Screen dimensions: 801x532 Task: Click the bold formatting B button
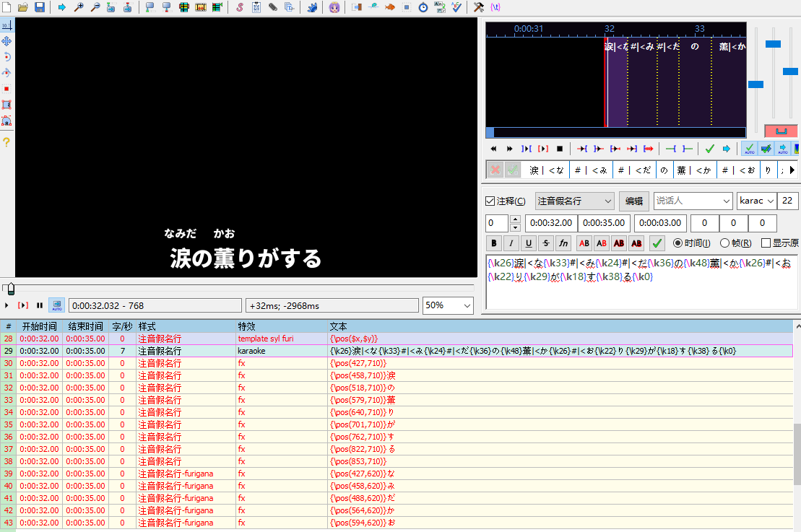point(494,243)
